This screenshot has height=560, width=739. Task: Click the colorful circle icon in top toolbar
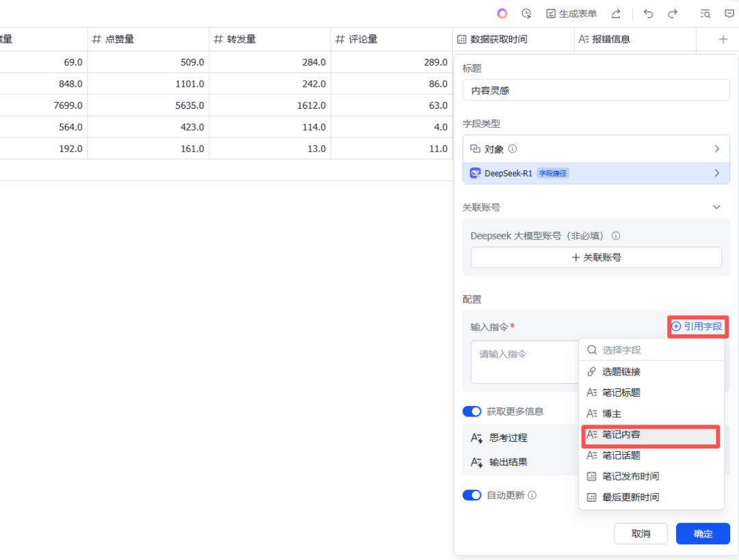click(502, 13)
